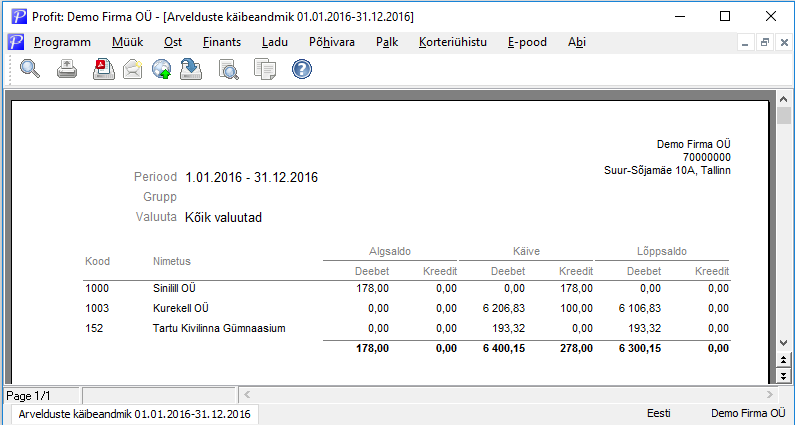Send report by e-mail envelope icon

132,69
